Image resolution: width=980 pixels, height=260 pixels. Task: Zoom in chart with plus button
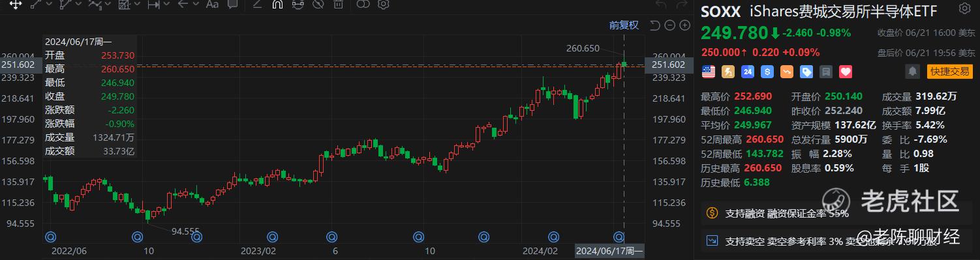pyautogui.click(x=684, y=25)
